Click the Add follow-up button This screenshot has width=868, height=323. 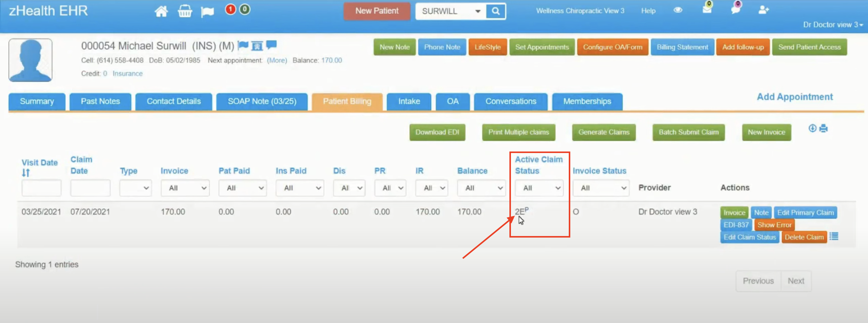(x=743, y=47)
